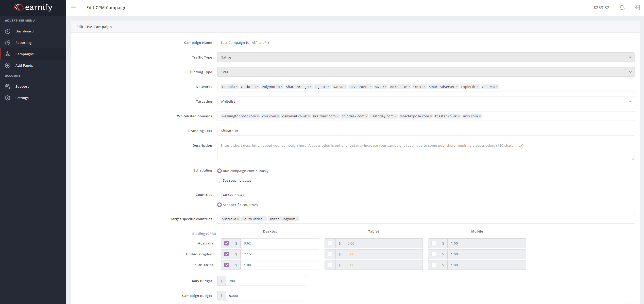Enable South Africa Tablet bidding
This screenshot has height=304, width=644.
pos(330,265)
